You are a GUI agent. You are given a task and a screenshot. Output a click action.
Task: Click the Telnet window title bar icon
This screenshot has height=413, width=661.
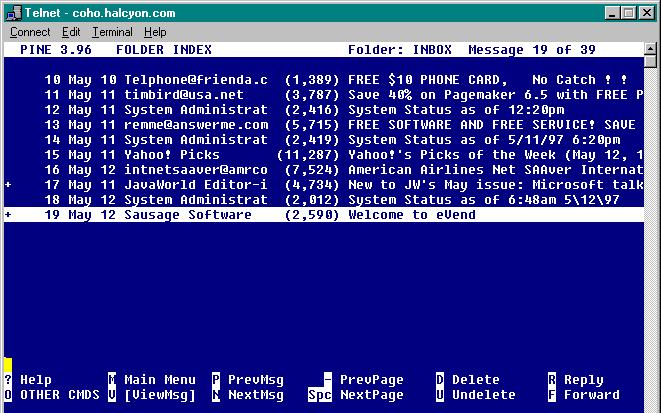tap(11, 11)
